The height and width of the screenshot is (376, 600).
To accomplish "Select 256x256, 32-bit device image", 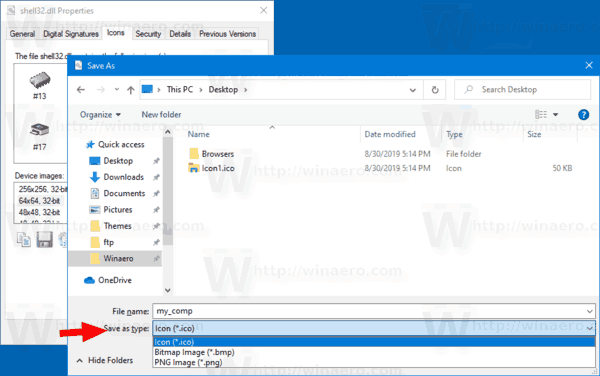I will click(42, 189).
